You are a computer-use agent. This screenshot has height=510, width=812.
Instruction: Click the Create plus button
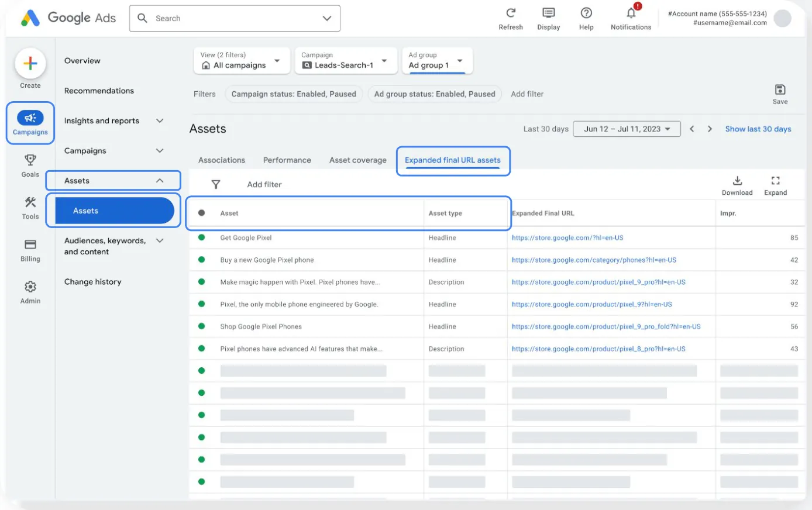pos(30,64)
